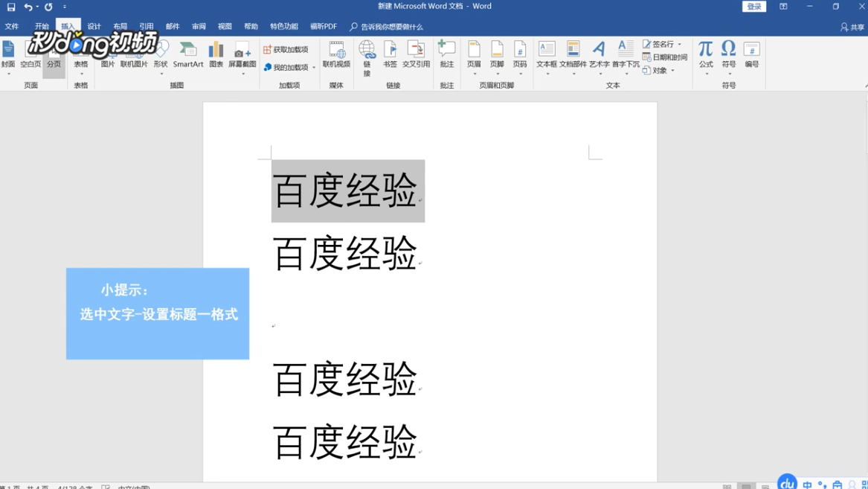
Task: Switch to the Mailings (邮件) tab
Action: pos(173,27)
